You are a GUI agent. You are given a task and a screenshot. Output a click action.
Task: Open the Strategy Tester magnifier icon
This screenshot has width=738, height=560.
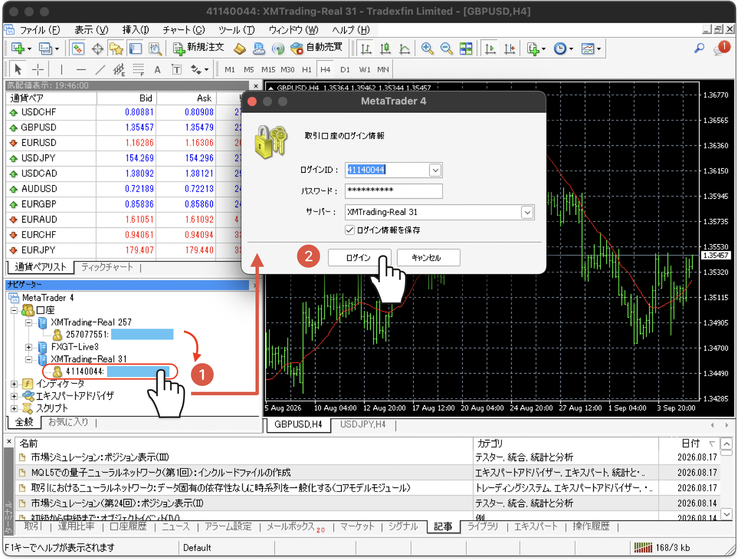coord(155,48)
